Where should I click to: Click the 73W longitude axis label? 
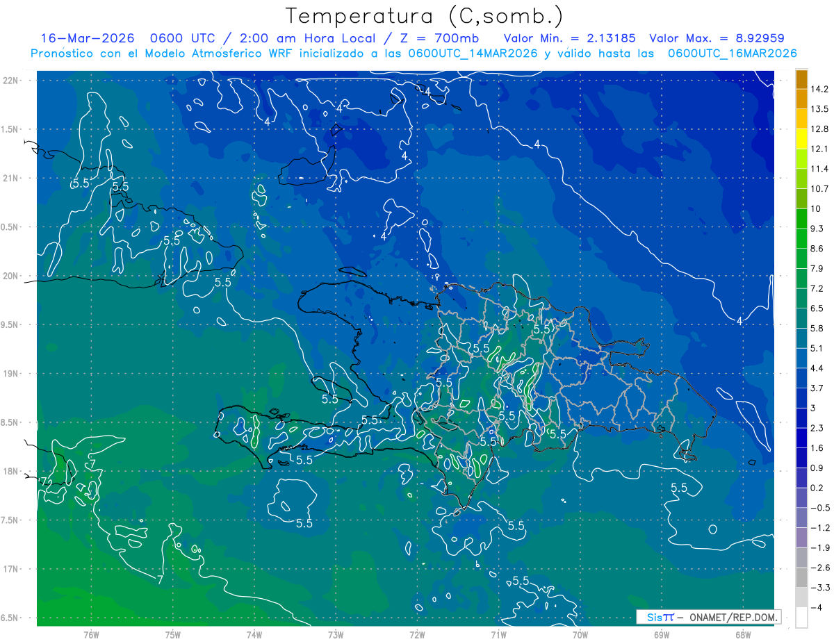336,634
